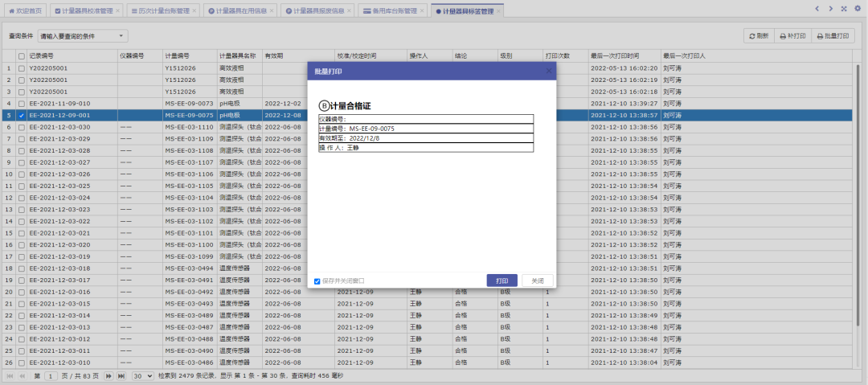Check the EE-2021-12-03-016 row checkbox
The image size is (868, 385).
(x=22, y=292)
